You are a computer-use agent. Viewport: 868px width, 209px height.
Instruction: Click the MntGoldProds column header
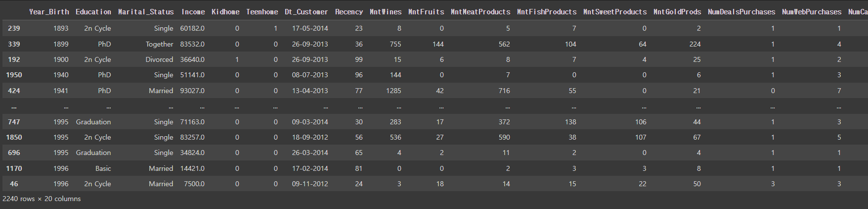pos(677,12)
